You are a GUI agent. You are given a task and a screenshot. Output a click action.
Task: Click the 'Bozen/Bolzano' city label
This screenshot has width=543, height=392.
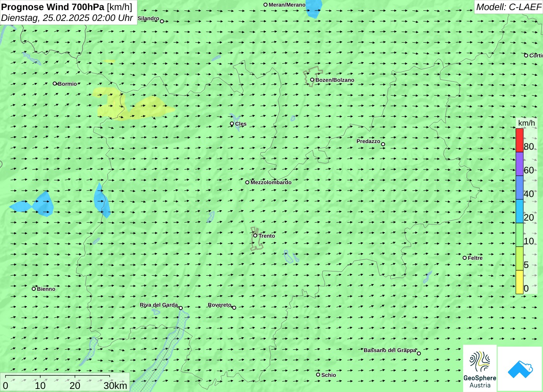click(335, 80)
